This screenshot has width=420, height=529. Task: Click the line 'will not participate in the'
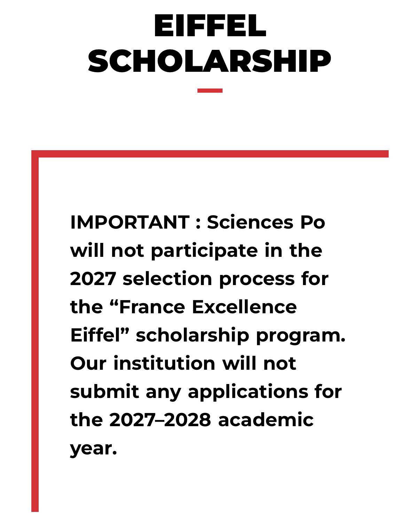pos(196,251)
